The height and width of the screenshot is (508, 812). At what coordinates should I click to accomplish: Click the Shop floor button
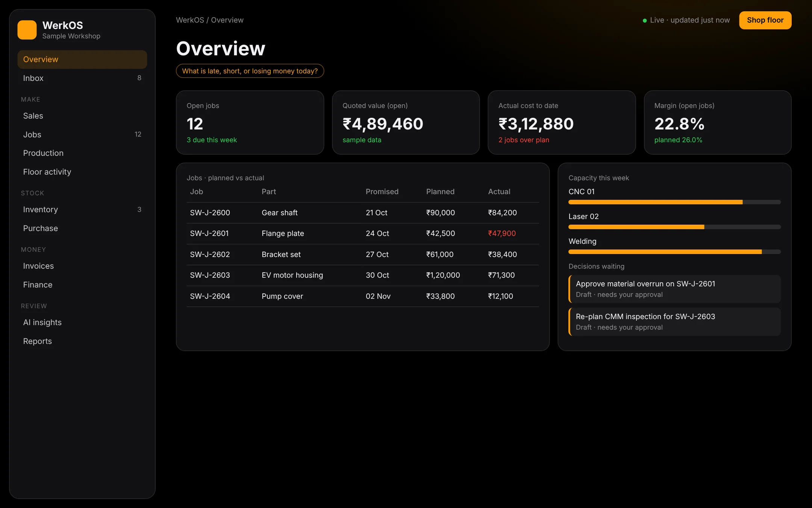tap(765, 20)
